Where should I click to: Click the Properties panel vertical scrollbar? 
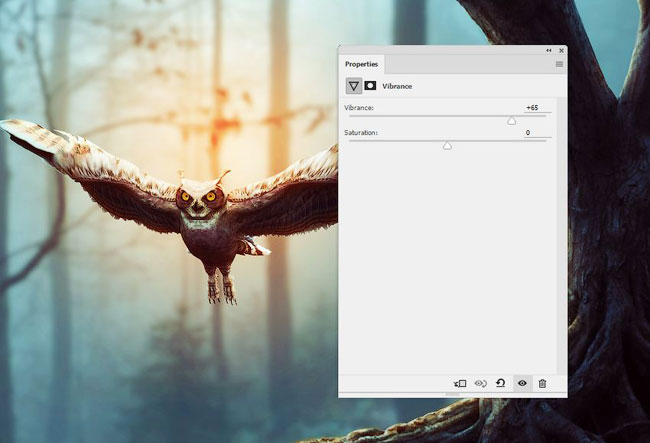click(562, 236)
